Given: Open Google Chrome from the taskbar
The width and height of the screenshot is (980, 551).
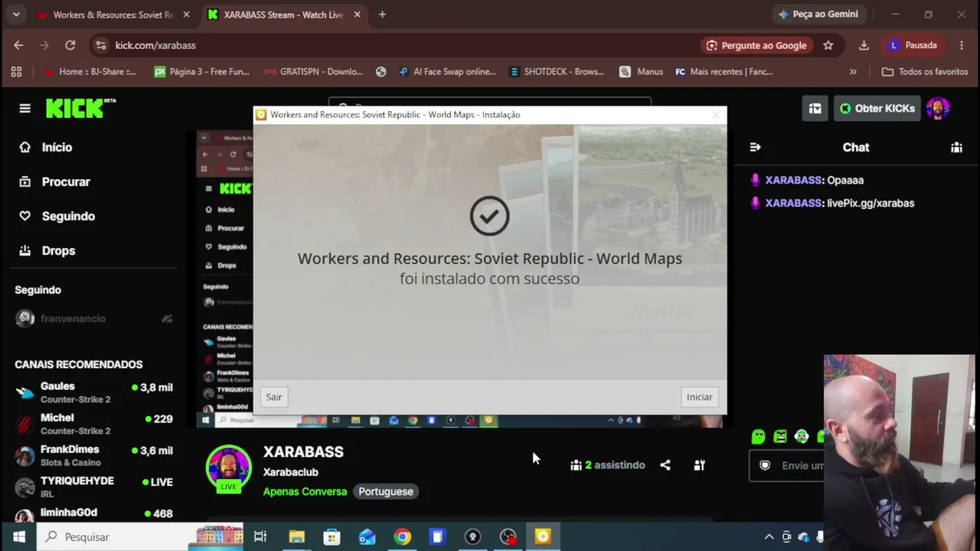Looking at the screenshot, I should click(x=402, y=536).
